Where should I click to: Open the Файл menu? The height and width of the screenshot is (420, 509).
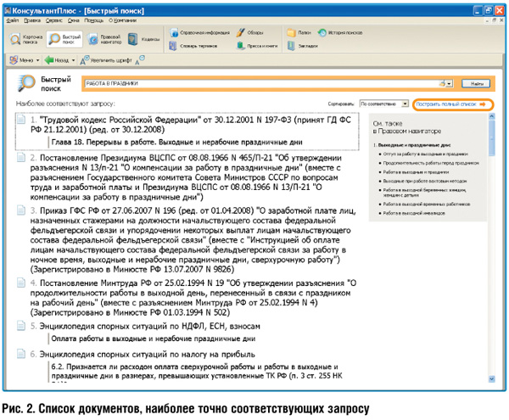tap(13, 20)
